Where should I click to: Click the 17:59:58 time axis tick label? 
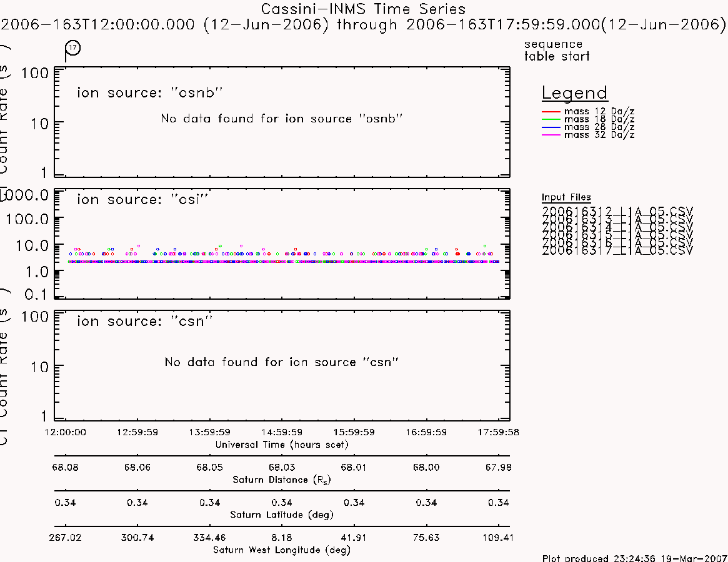tap(498, 432)
